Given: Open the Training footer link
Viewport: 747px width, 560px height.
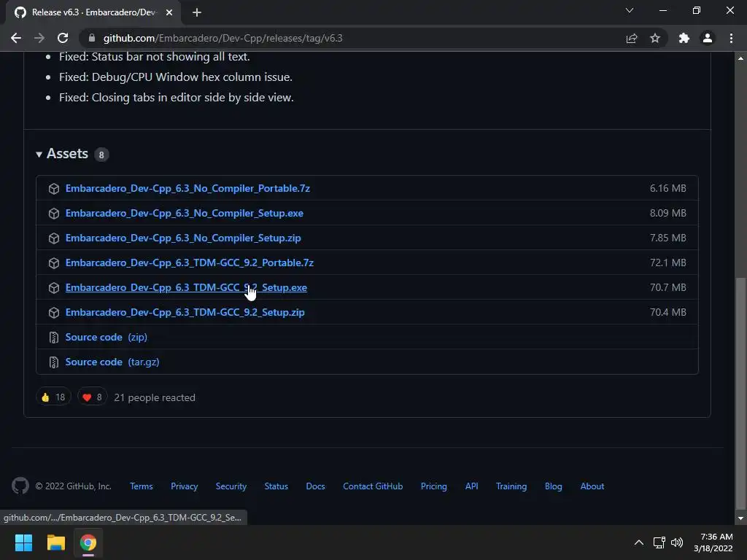Looking at the screenshot, I should pyautogui.click(x=511, y=486).
